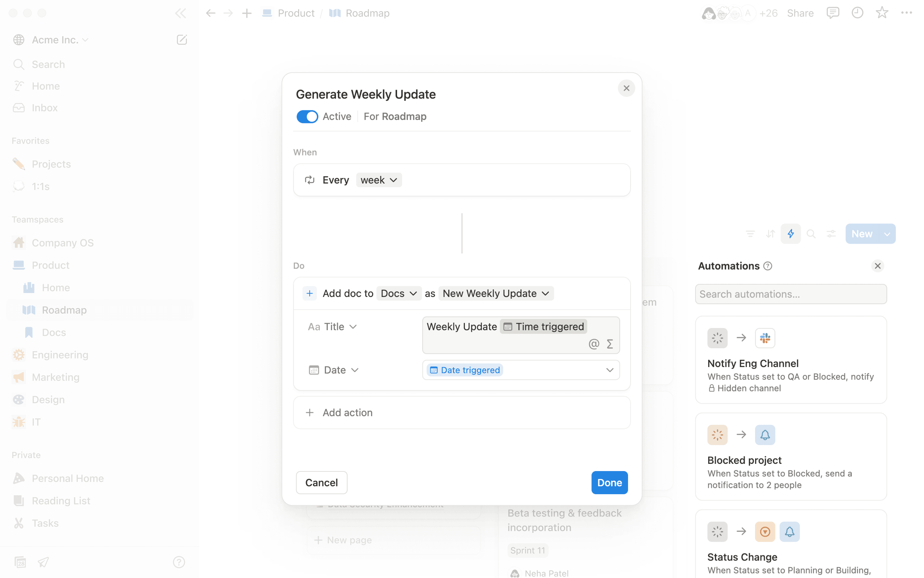
Task: Click the Cancel button
Action: click(321, 482)
